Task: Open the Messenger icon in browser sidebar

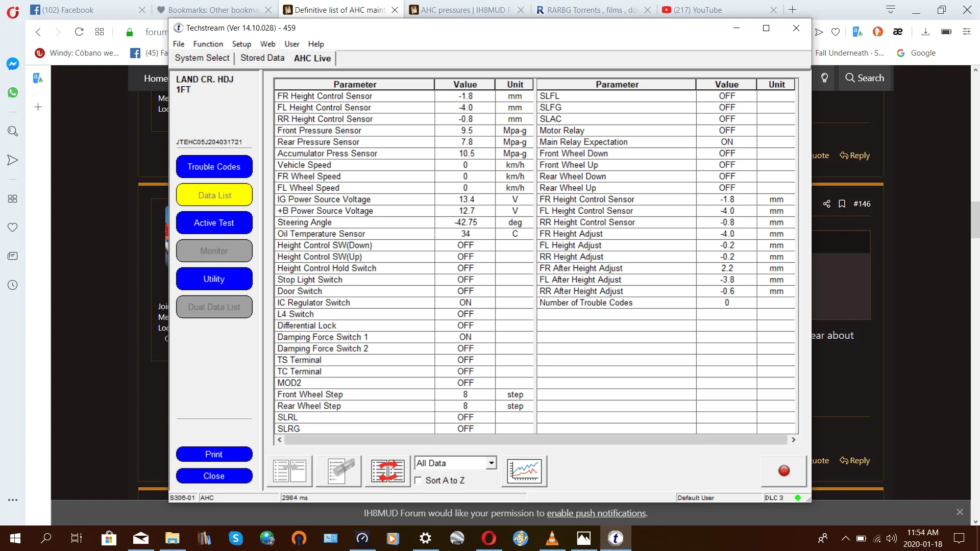Action: coord(13,64)
